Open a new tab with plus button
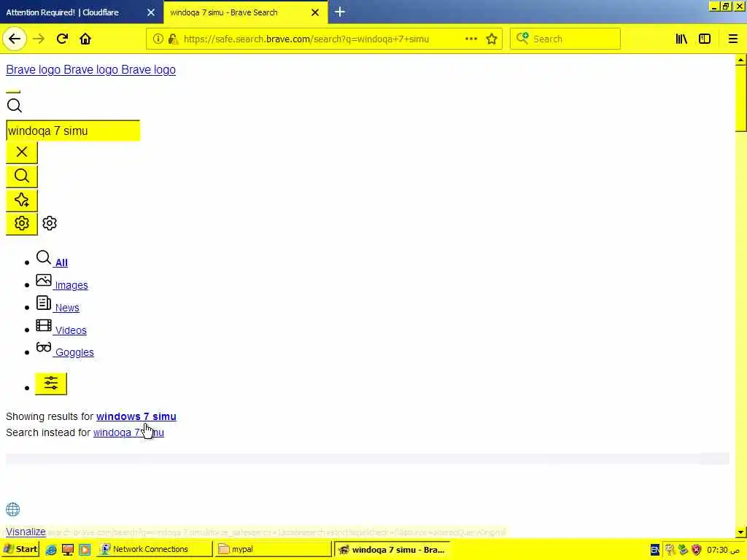This screenshot has width=747, height=560. (340, 12)
